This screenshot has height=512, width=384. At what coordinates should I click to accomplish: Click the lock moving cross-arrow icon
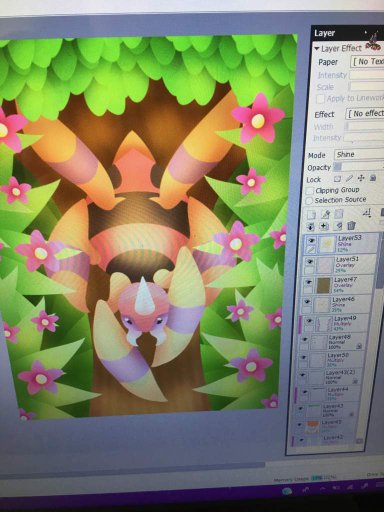click(361, 178)
